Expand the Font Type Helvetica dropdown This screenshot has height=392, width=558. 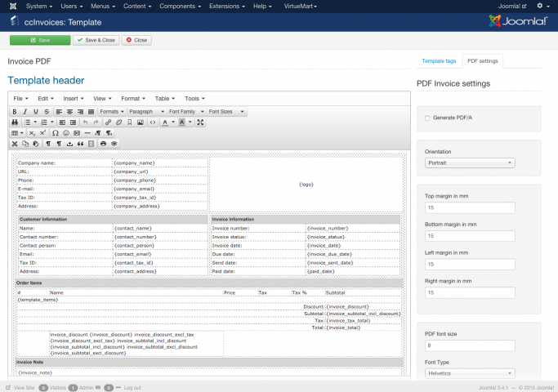click(470, 373)
